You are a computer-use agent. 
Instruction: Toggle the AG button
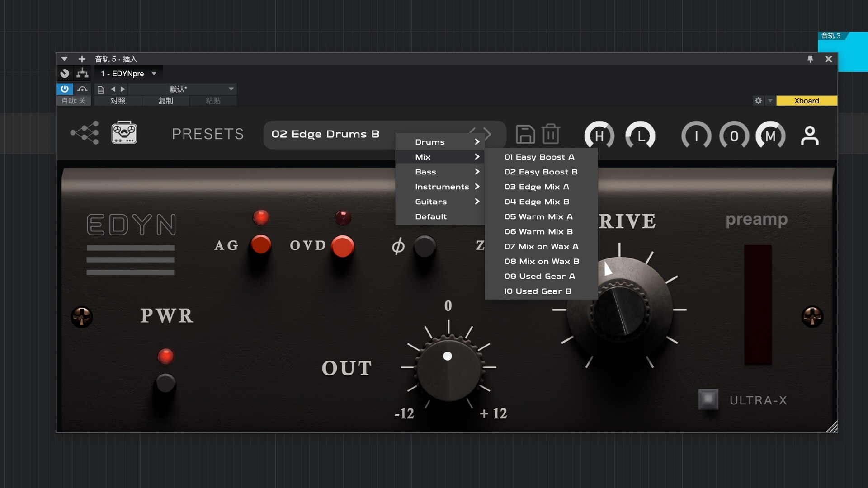[261, 245]
